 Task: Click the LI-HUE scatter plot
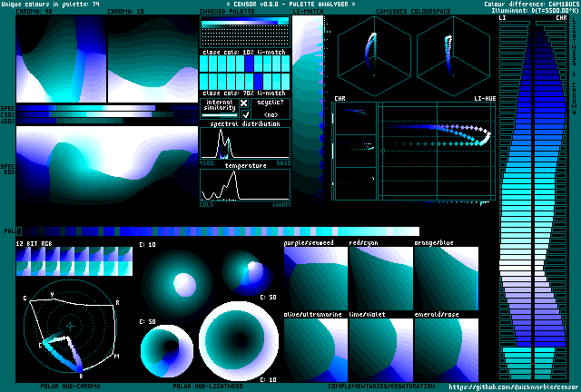(x=435, y=151)
